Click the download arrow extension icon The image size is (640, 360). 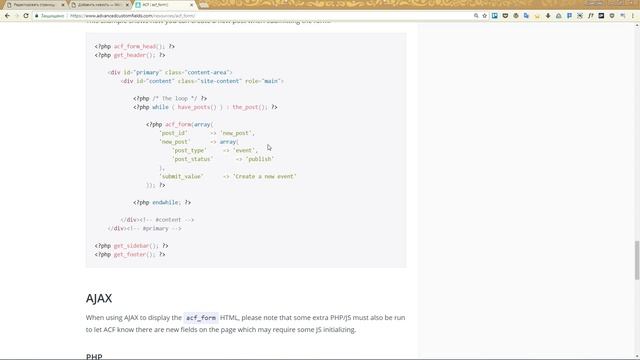[x=548, y=16]
